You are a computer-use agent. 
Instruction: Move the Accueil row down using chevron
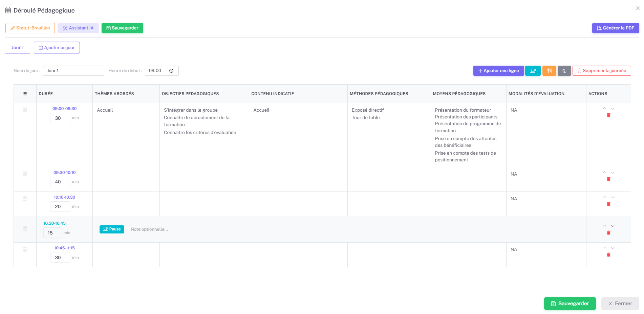pyautogui.click(x=613, y=109)
